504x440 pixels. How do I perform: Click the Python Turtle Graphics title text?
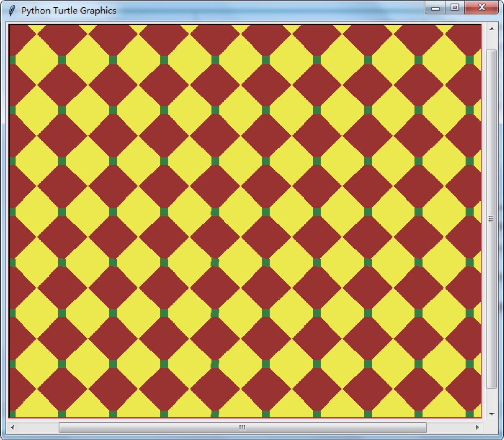[68, 11]
